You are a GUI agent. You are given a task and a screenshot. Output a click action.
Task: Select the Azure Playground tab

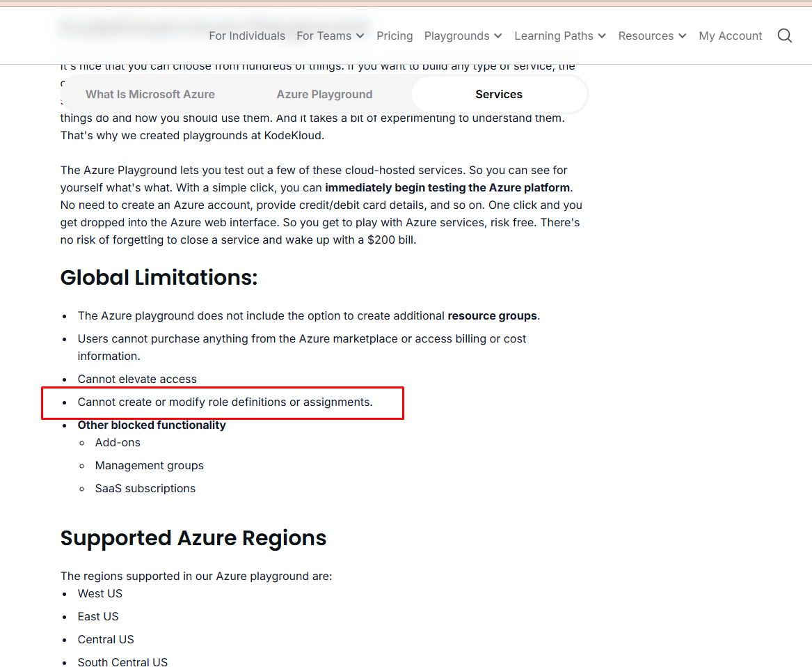click(x=324, y=94)
